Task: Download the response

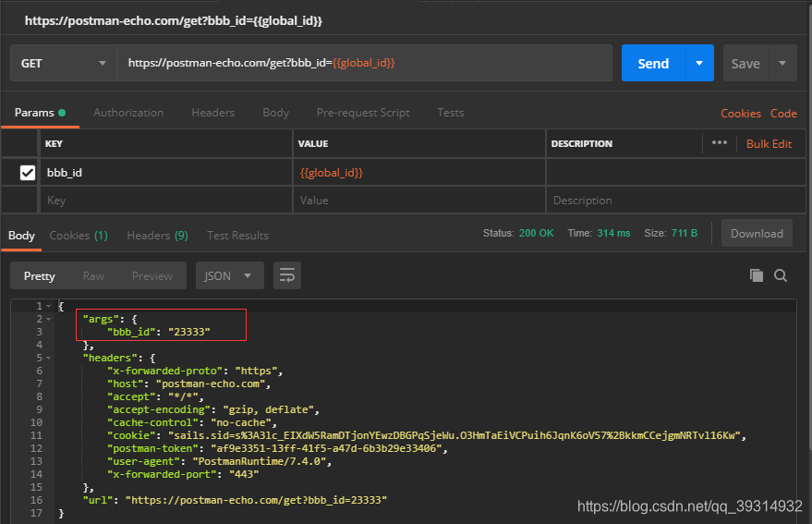Action: coord(757,233)
